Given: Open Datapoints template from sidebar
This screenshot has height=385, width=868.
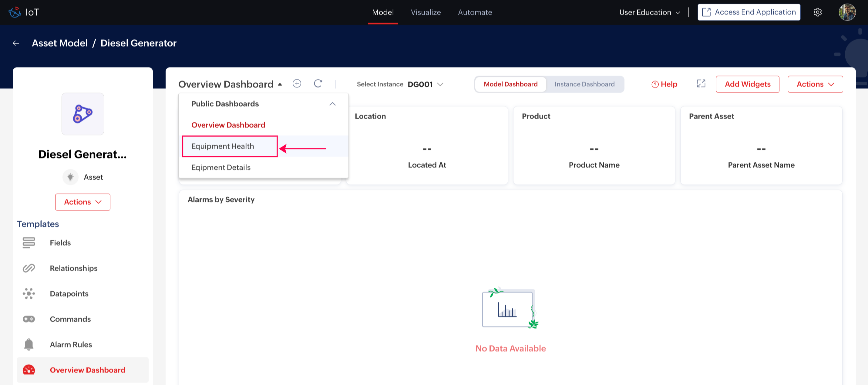Looking at the screenshot, I should [x=69, y=294].
